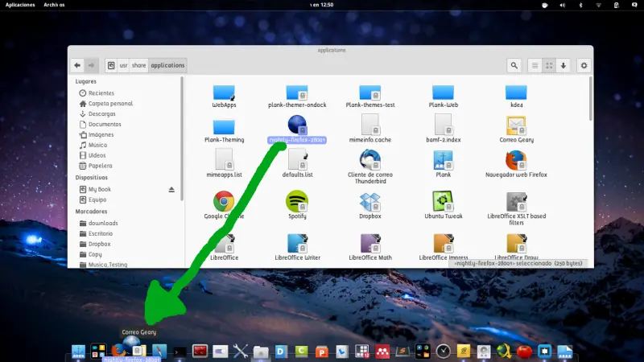Image resolution: width=644 pixels, height=362 pixels.
Task: Select the Plank-Web folder
Action: point(444,96)
